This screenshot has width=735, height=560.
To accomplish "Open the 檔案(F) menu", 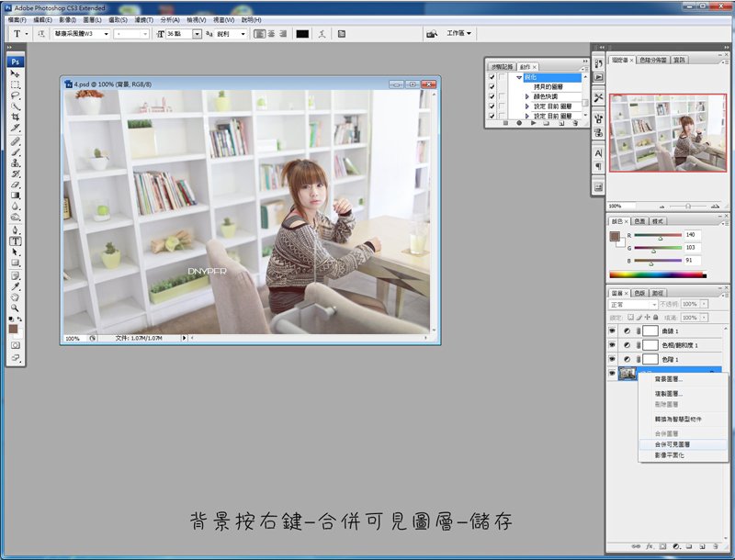I will point(17,20).
